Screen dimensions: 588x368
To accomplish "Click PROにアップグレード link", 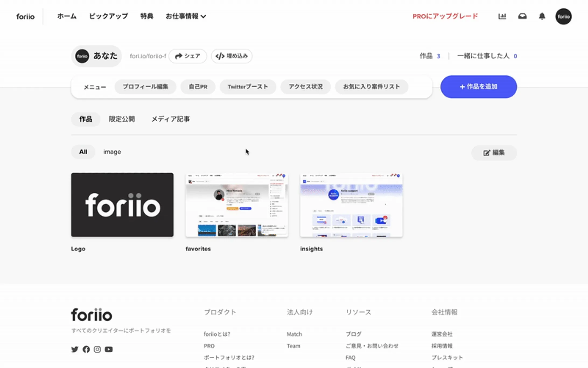I will pos(445,16).
